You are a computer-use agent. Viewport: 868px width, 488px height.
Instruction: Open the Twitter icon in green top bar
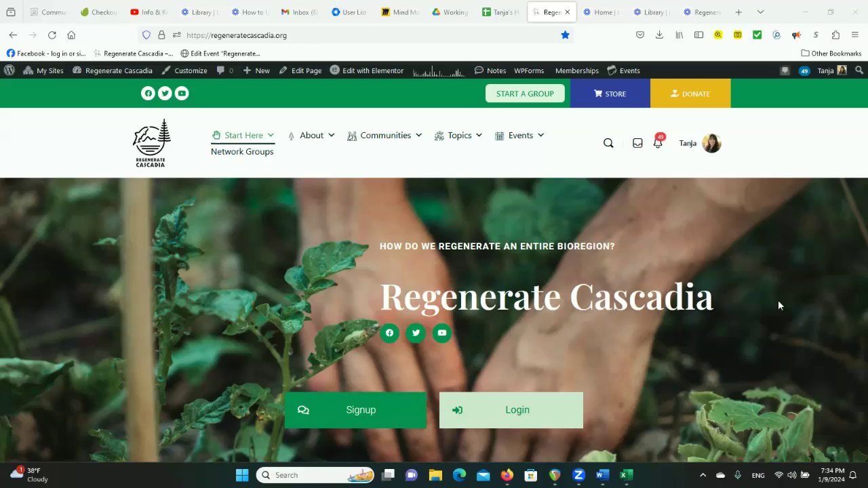[x=165, y=94]
